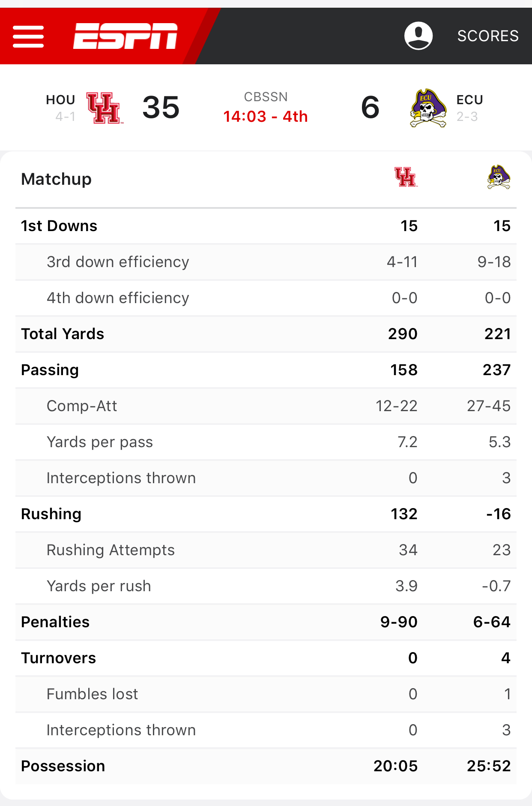This screenshot has height=806, width=532.
Task: Tap the 1st Downs row label
Action: (59, 226)
